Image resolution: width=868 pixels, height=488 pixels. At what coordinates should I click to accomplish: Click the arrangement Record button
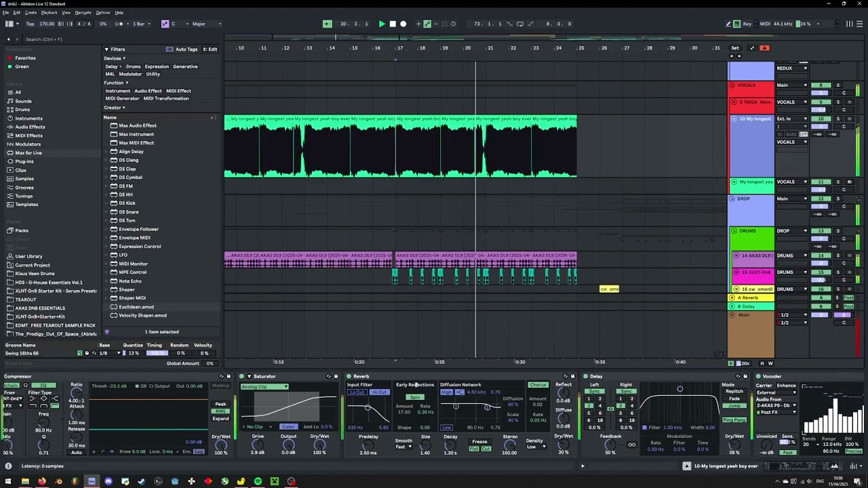403,24
